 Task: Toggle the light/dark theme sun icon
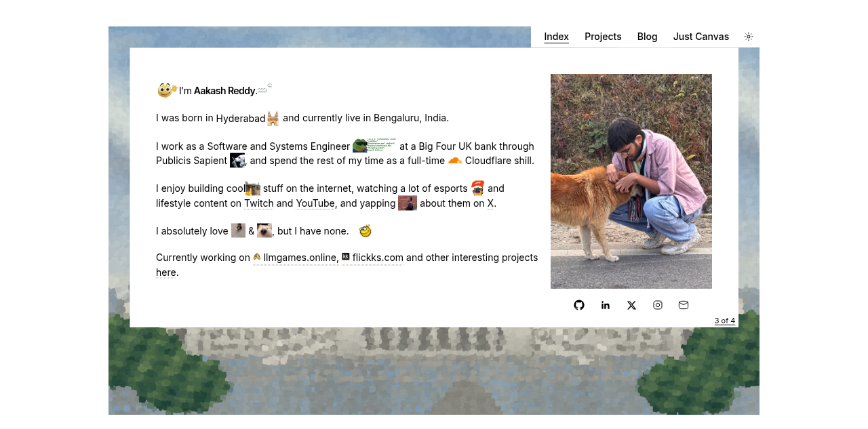[749, 37]
